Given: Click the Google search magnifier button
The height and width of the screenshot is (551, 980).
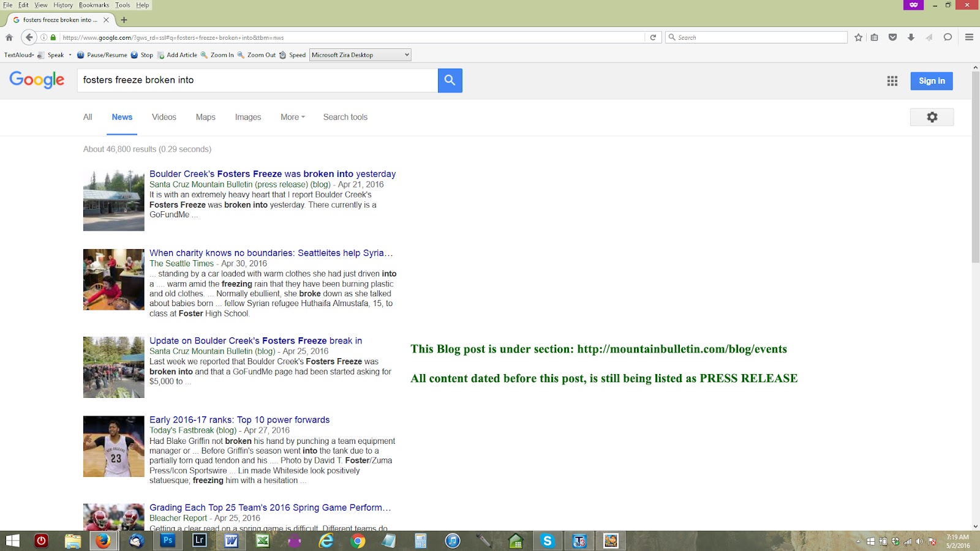Looking at the screenshot, I should (x=450, y=80).
